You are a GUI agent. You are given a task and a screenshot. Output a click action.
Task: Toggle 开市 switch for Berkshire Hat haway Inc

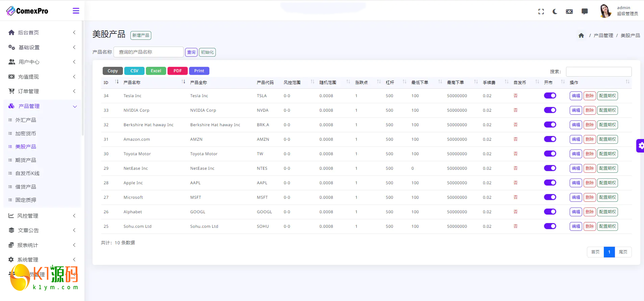tap(550, 125)
